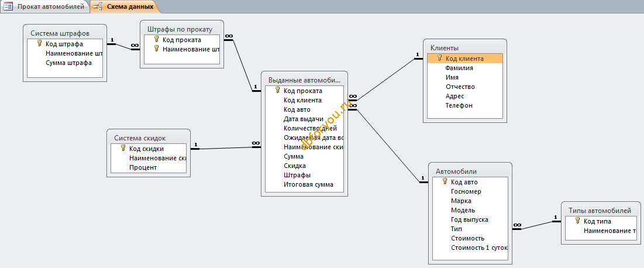This screenshot has width=644, height=268.
Task: Click key icon beside Код проката in Выданные автомобили
Action: [x=278, y=91]
